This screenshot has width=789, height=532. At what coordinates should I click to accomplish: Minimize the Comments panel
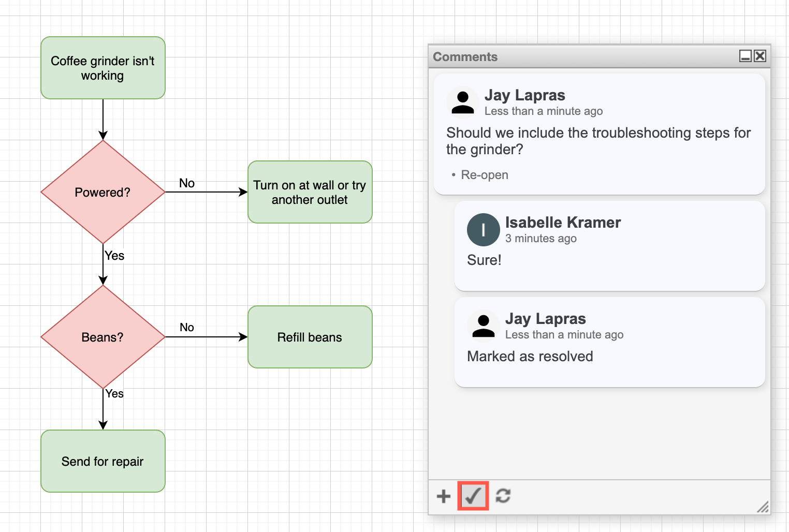(745, 56)
